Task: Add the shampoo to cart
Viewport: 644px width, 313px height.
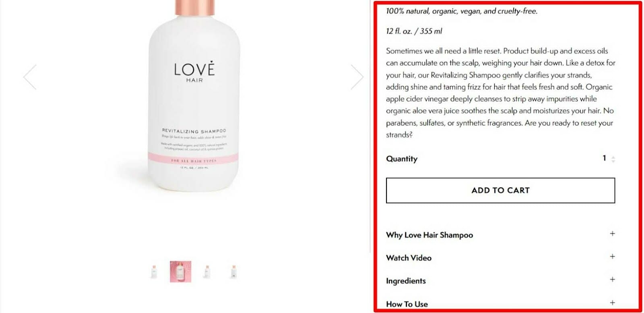Action: coord(500,191)
